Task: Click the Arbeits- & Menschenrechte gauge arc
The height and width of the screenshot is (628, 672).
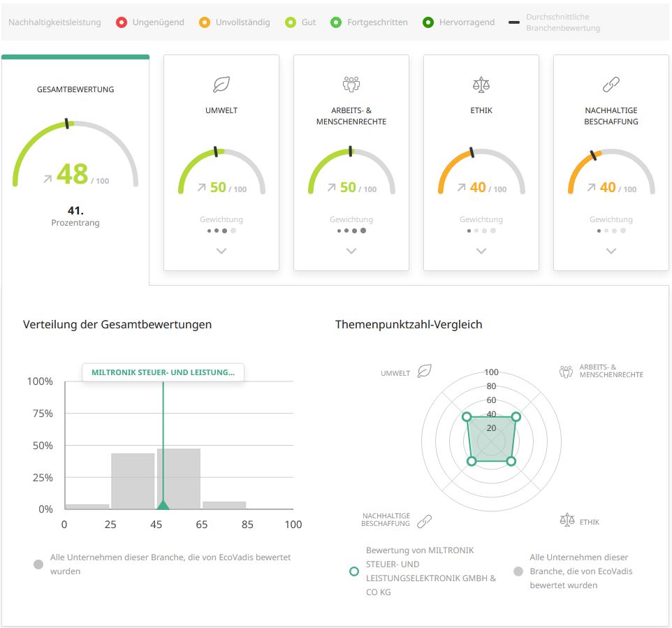Action: (351, 170)
